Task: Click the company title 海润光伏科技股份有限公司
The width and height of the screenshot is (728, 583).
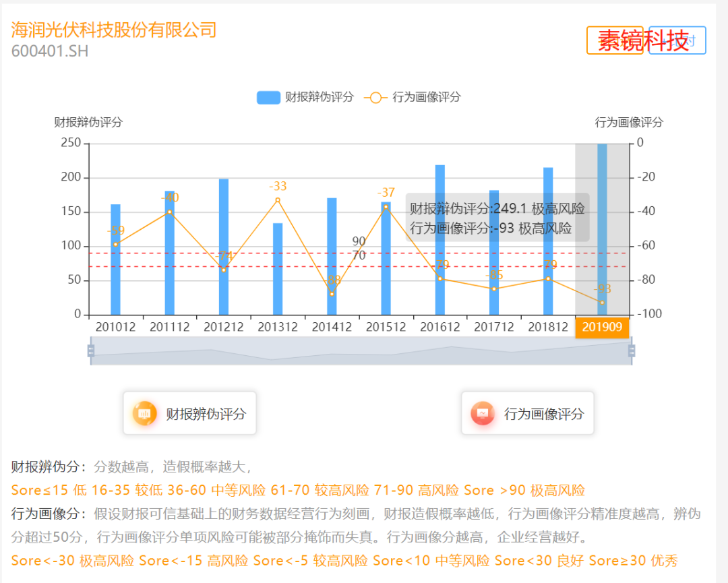Action: pyautogui.click(x=114, y=30)
